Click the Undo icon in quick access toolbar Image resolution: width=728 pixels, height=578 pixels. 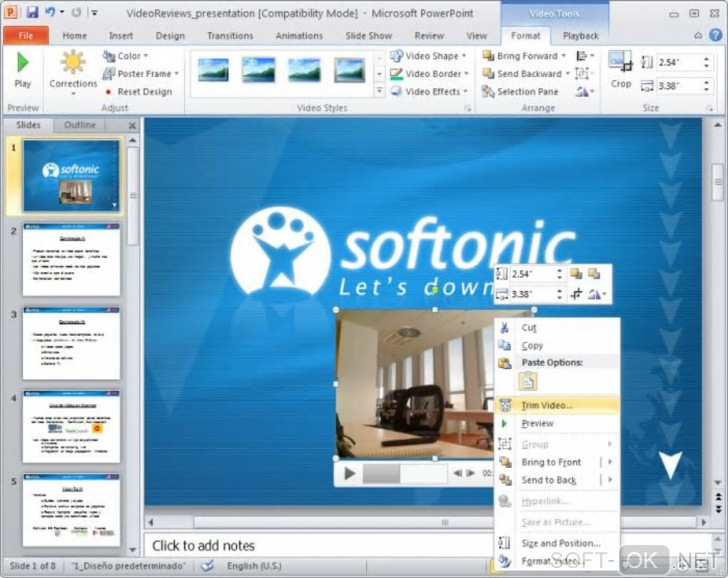coord(50,12)
